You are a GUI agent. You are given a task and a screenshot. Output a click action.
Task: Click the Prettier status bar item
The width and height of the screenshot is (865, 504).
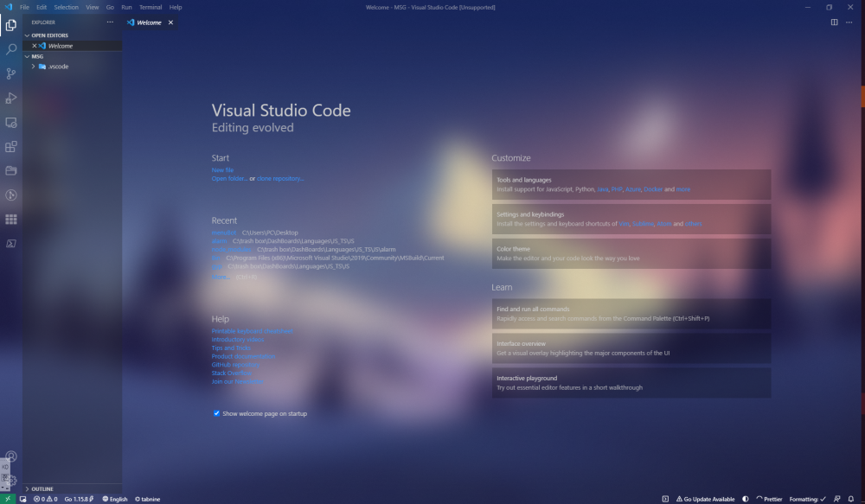click(x=769, y=499)
